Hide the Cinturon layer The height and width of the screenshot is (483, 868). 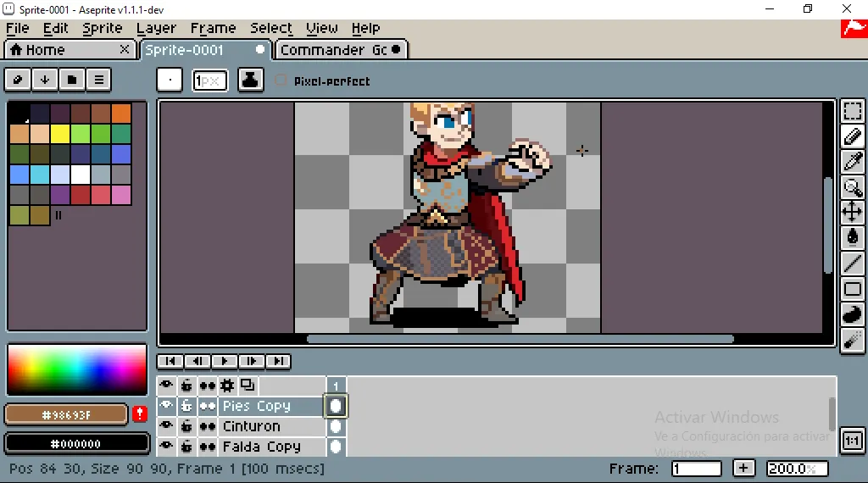tap(166, 426)
